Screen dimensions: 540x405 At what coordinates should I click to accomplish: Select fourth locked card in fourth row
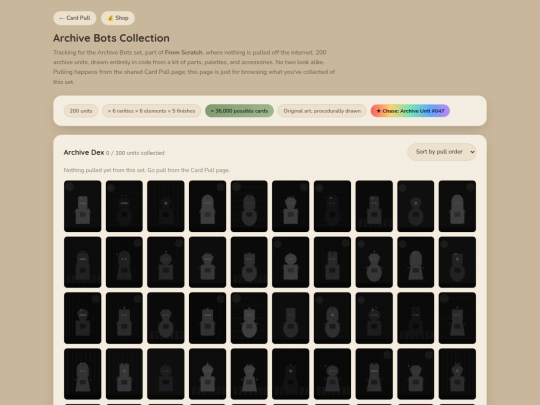pyautogui.click(x=208, y=374)
